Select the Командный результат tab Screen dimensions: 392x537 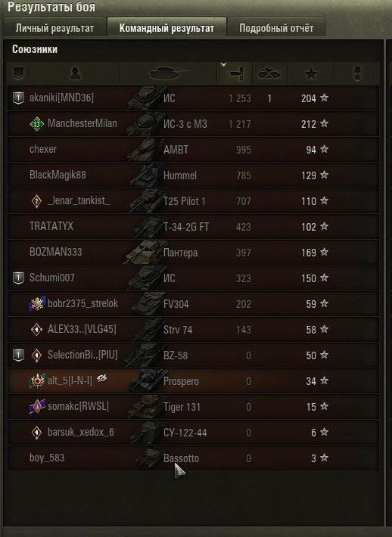tap(167, 28)
